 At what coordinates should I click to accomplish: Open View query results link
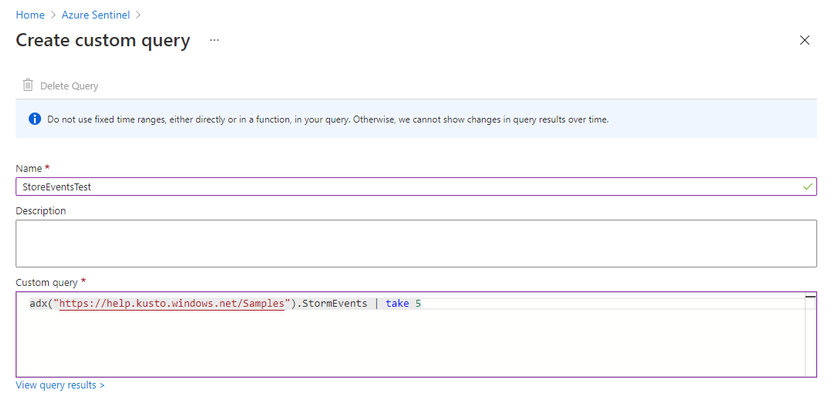pos(60,385)
